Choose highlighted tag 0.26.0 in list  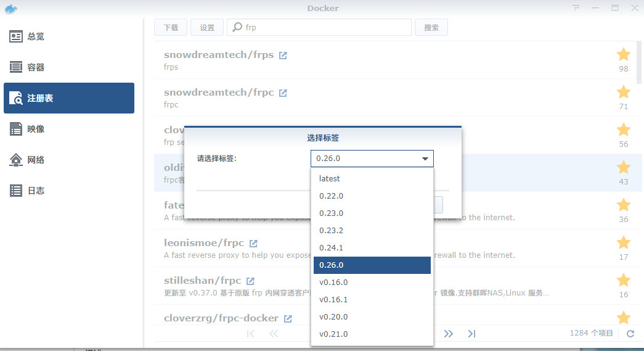click(372, 265)
